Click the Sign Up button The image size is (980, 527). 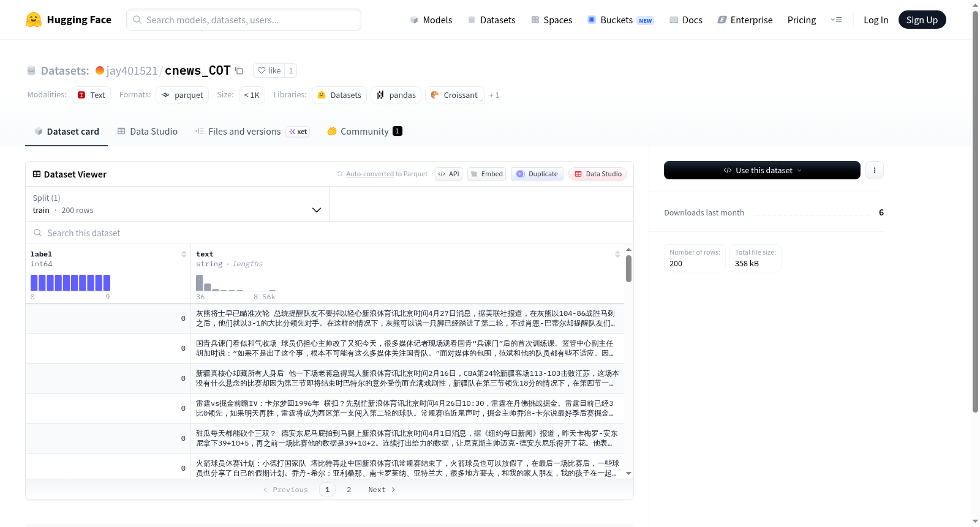coord(922,20)
